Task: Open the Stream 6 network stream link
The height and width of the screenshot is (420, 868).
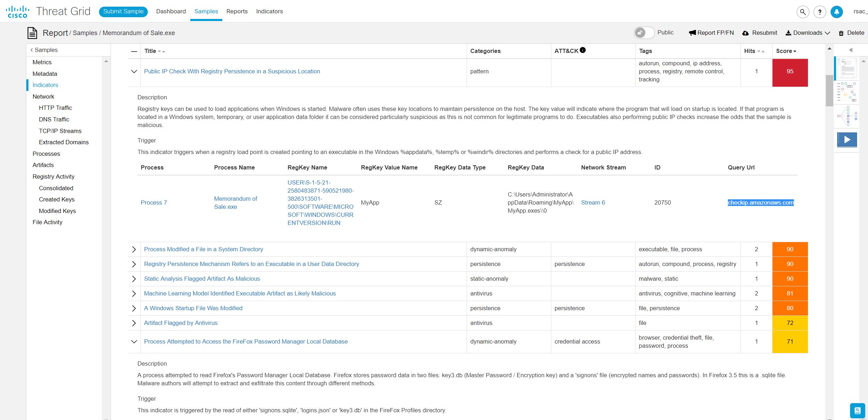Action: [x=593, y=202]
